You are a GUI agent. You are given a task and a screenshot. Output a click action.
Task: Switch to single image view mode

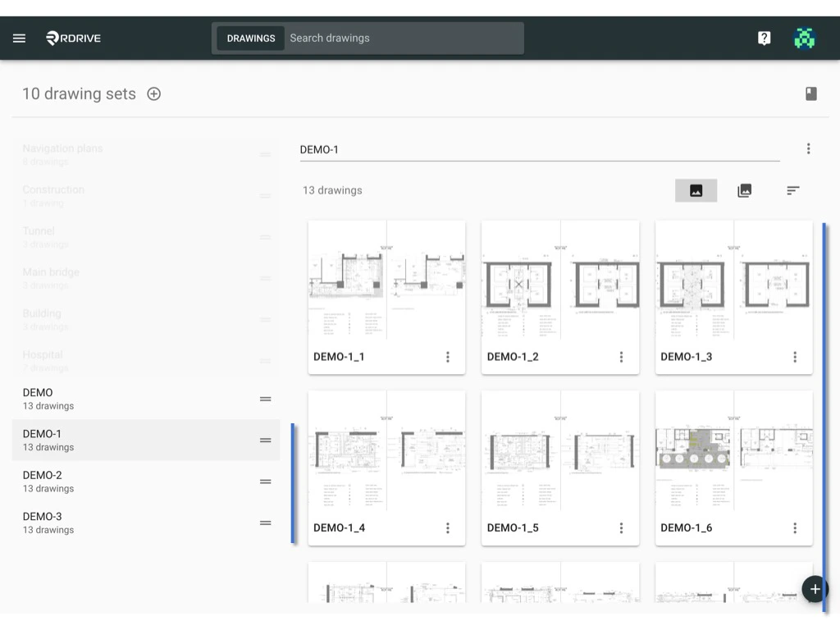click(x=696, y=190)
